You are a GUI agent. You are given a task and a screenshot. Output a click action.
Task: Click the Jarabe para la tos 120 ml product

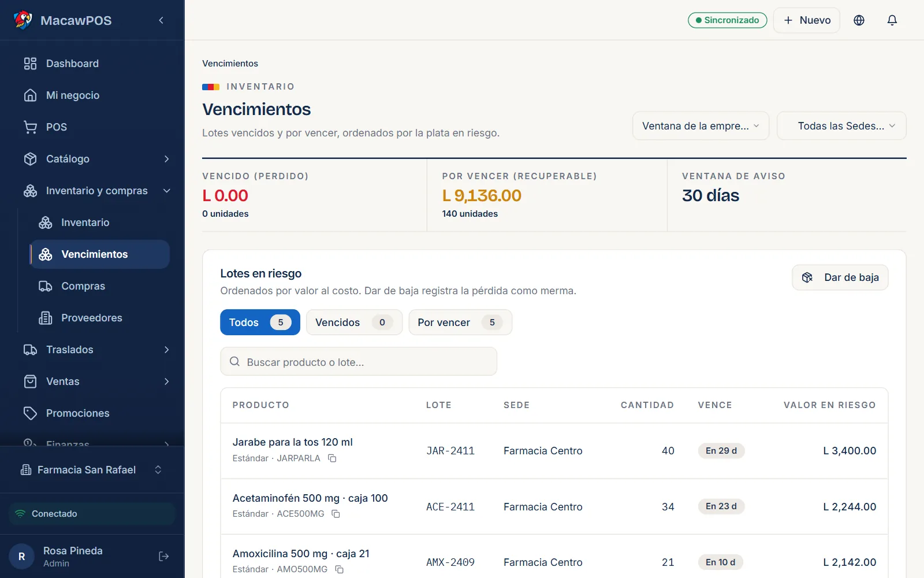click(292, 442)
